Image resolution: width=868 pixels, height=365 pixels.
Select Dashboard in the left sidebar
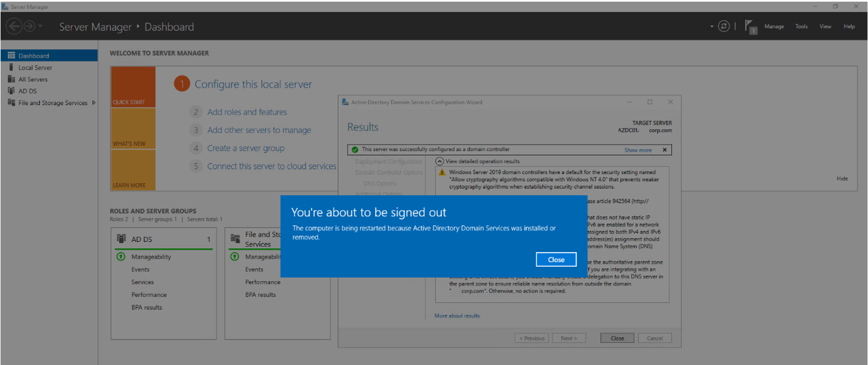pyautogui.click(x=49, y=56)
